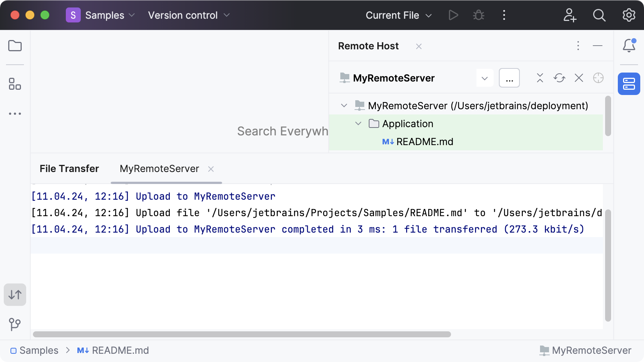Collapse the Application folder
This screenshot has height=362, width=644.
point(358,123)
